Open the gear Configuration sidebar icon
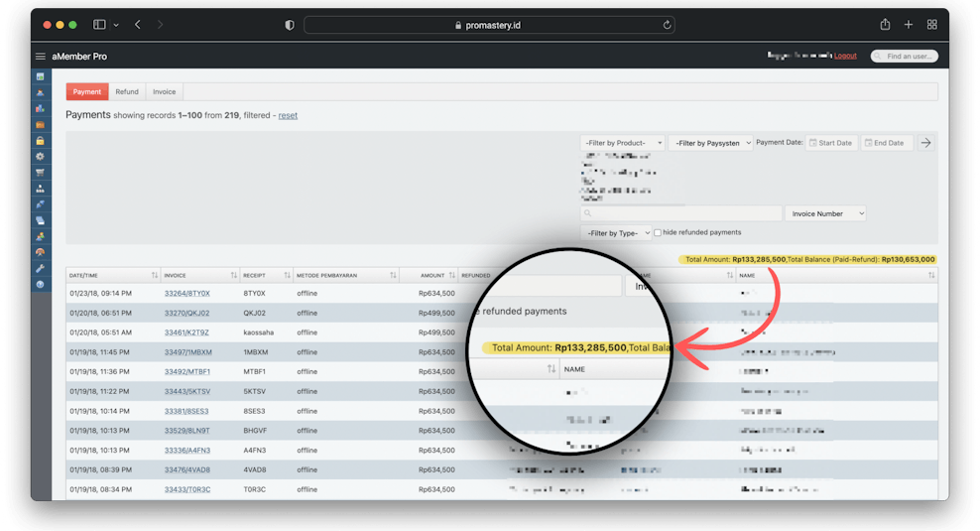This screenshot has height=531, width=980. pyautogui.click(x=40, y=157)
